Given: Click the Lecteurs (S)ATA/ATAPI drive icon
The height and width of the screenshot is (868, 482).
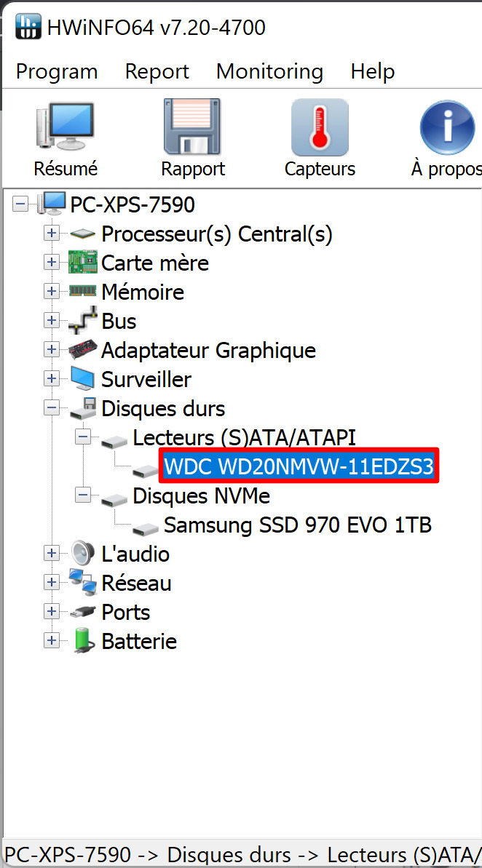Looking at the screenshot, I should [x=115, y=441].
